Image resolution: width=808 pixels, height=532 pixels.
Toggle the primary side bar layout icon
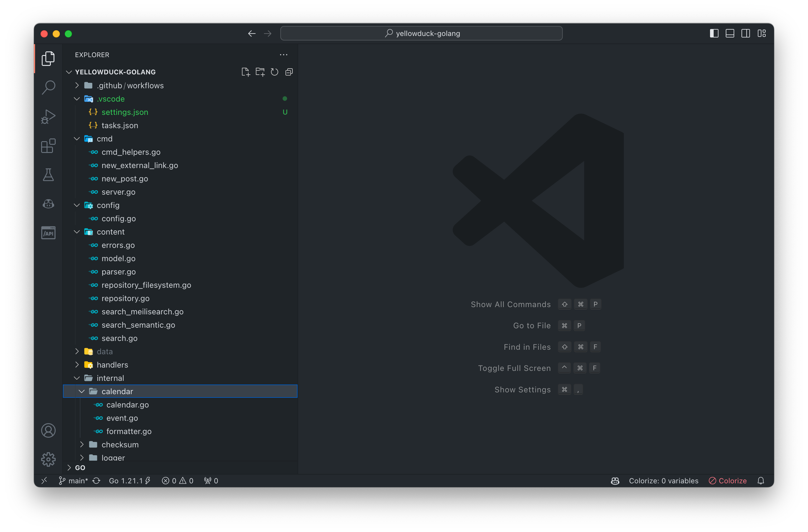point(714,33)
